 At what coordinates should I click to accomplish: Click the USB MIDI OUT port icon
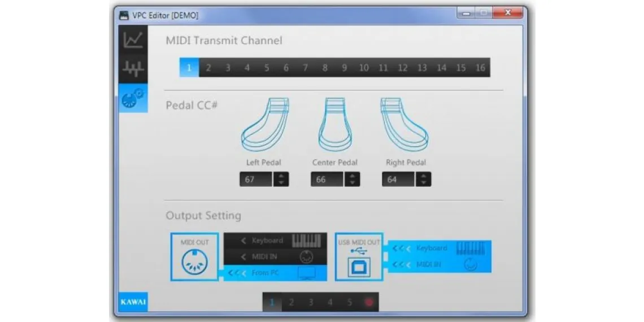[359, 261]
